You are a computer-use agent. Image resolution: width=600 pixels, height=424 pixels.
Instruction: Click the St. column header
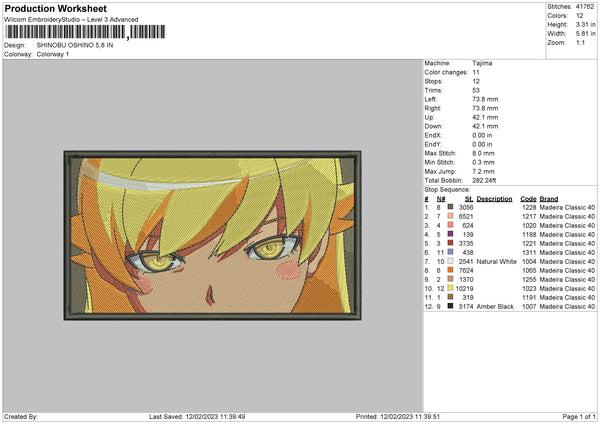(469, 199)
